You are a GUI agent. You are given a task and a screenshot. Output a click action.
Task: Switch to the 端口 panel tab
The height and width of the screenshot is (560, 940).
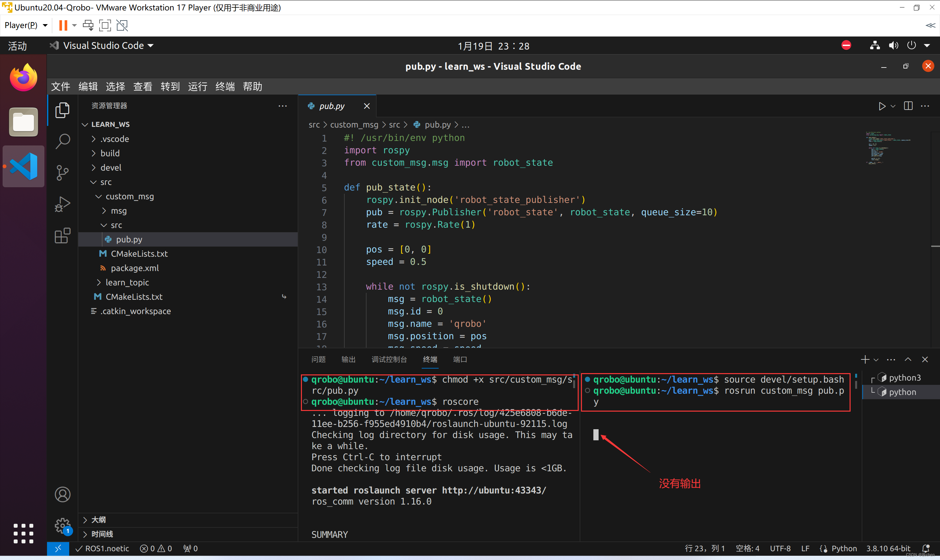tap(460, 360)
